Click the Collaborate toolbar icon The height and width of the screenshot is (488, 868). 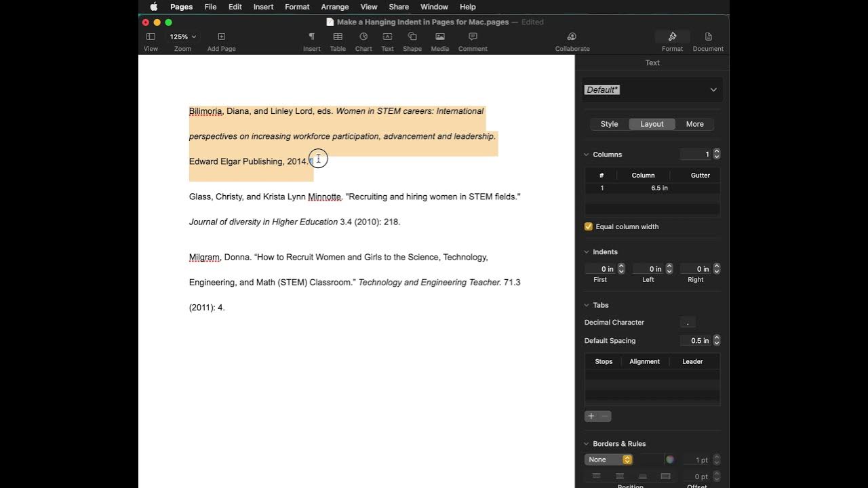pyautogui.click(x=572, y=37)
